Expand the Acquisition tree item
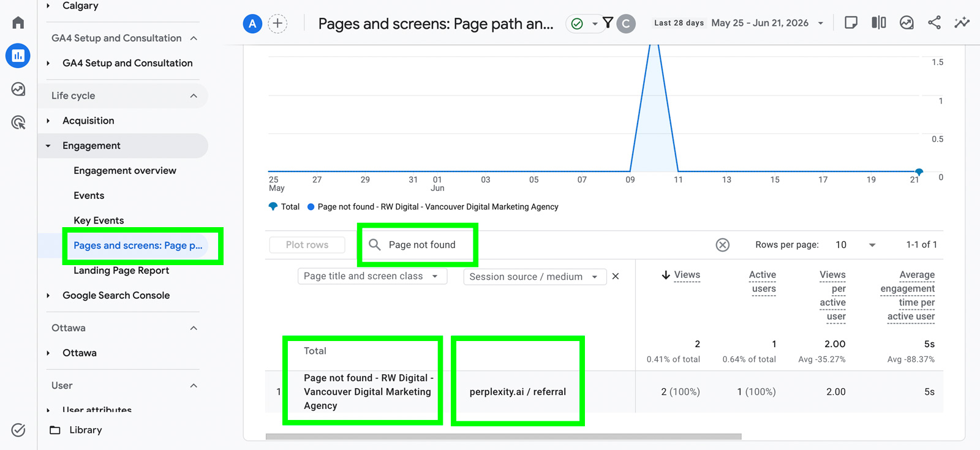This screenshot has height=450, width=980. click(48, 121)
